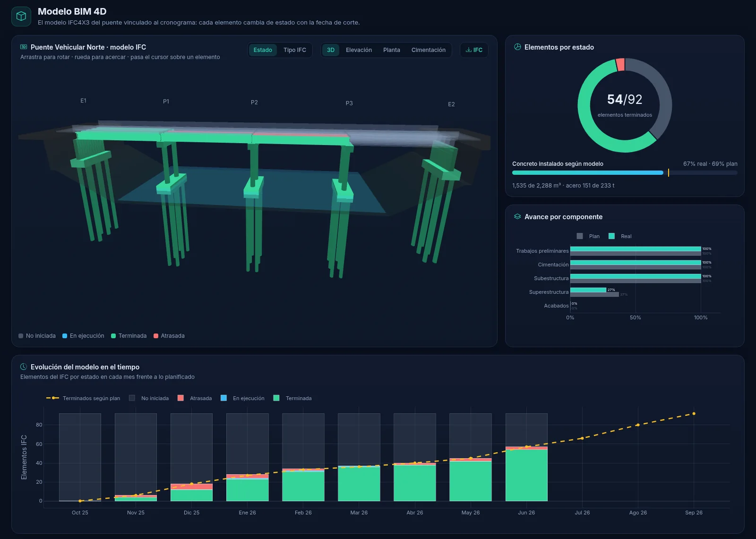Click the P3 pier label in model
Screen dimensions: 756x539
pos(349,103)
